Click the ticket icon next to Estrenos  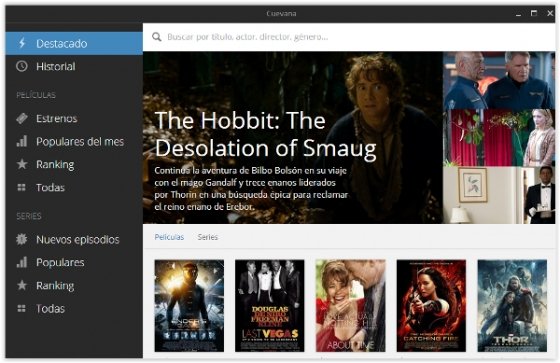pos(22,118)
